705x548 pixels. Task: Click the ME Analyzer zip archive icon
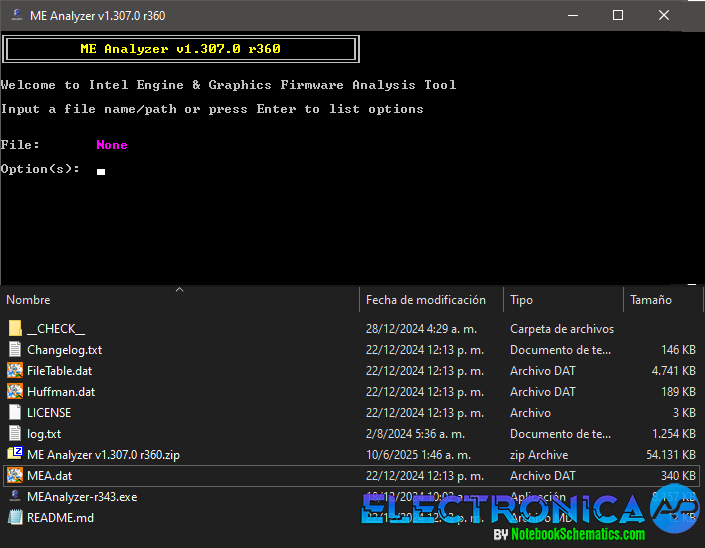15,454
